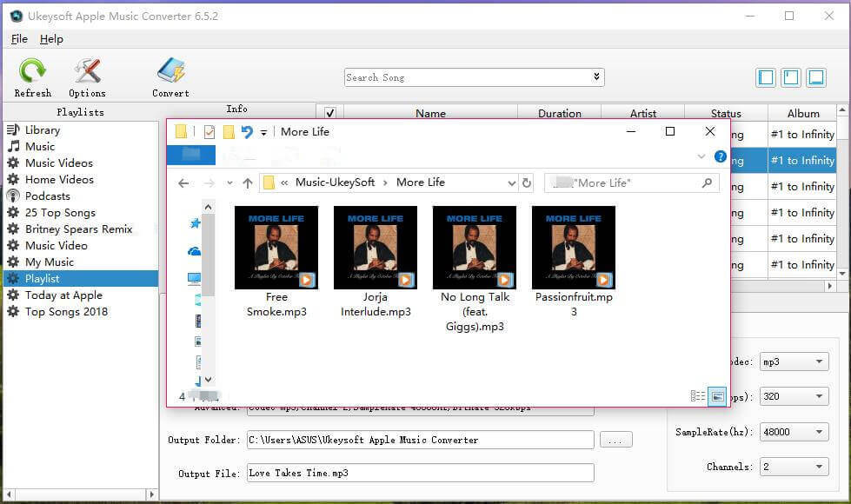Click the Name column header
The image size is (851, 504).
point(430,113)
